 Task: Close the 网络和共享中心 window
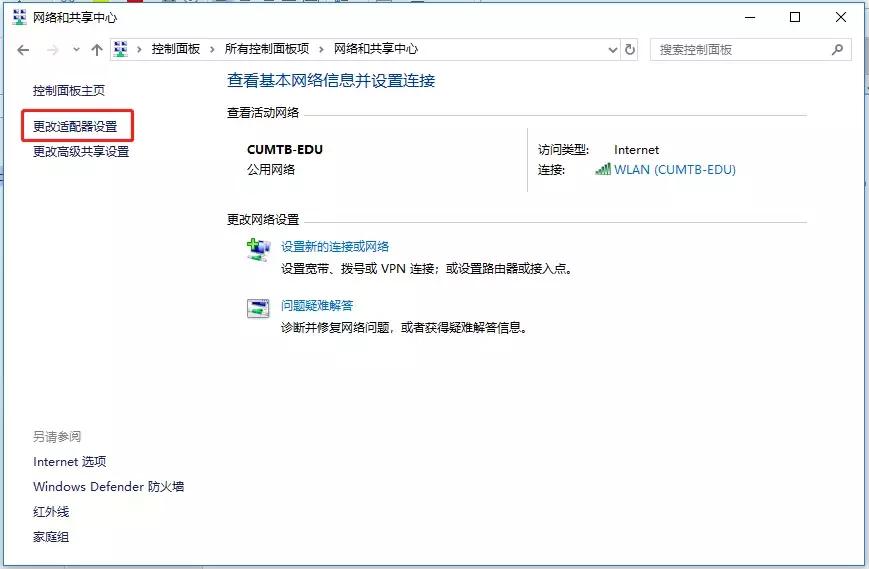[841, 17]
